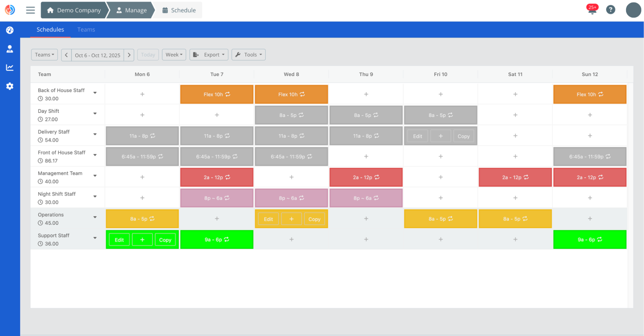This screenshot has width=644, height=336.
Task: Open the Teams filter dropdown
Action: coord(44,54)
